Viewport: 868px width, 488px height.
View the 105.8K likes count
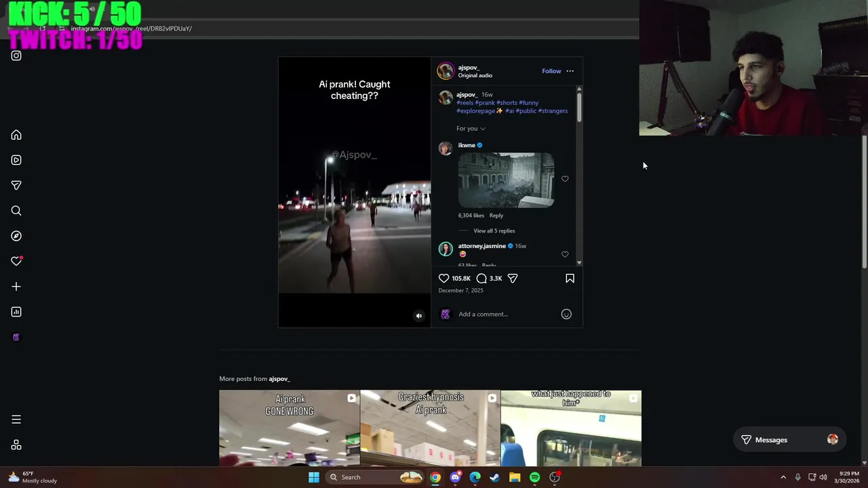tap(461, 279)
